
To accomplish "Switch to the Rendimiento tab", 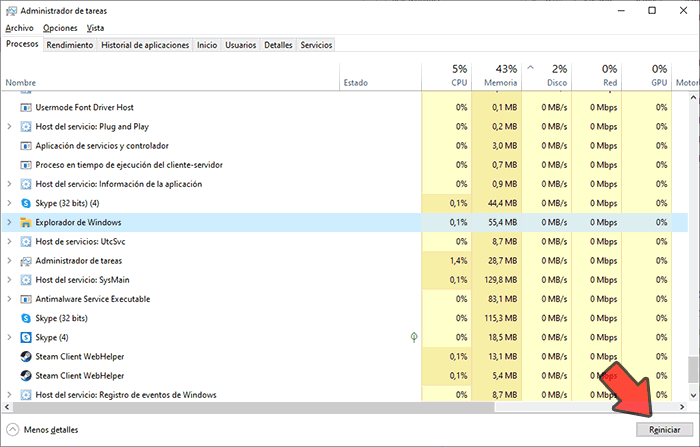I will tap(70, 45).
